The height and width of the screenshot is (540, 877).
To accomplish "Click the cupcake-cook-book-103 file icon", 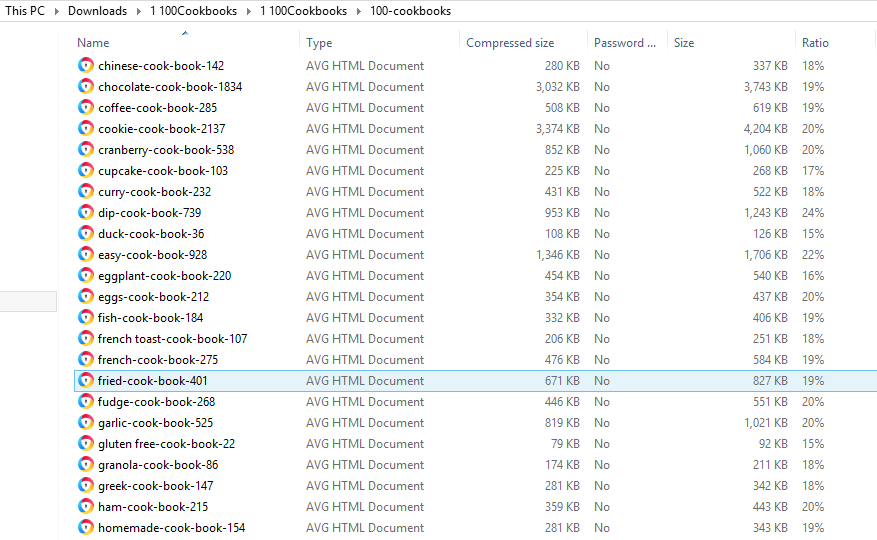I will 86,171.
